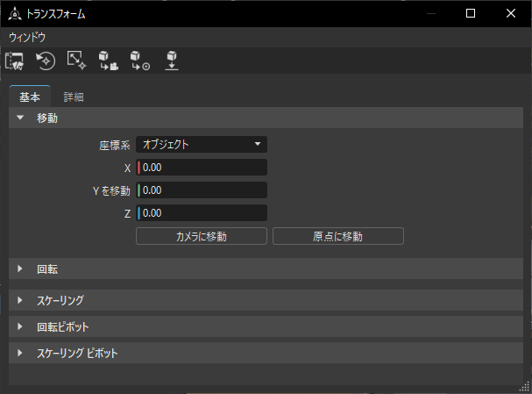Click the move object to camera icon
This screenshot has width=532, height=394.
(108, 61)
